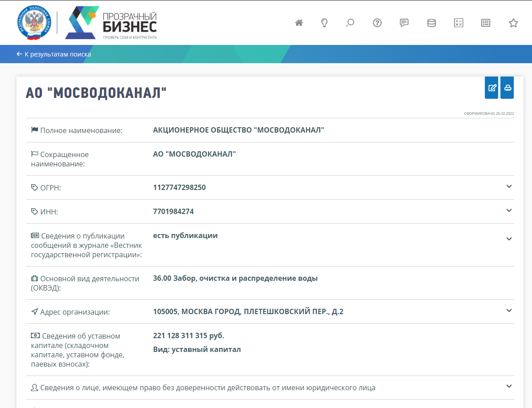Expand the organization address row
The height and width of the screenshot is (408, 532).
509,311
